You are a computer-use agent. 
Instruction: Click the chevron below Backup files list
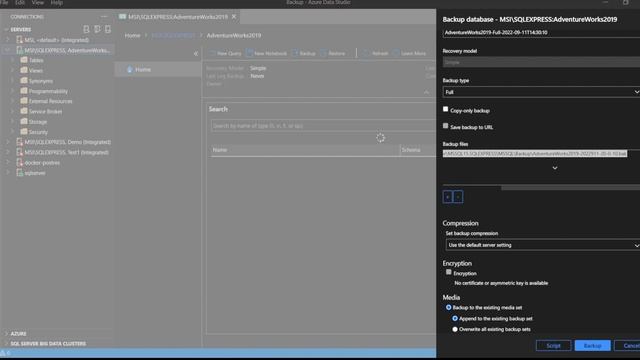pos(555,168)
